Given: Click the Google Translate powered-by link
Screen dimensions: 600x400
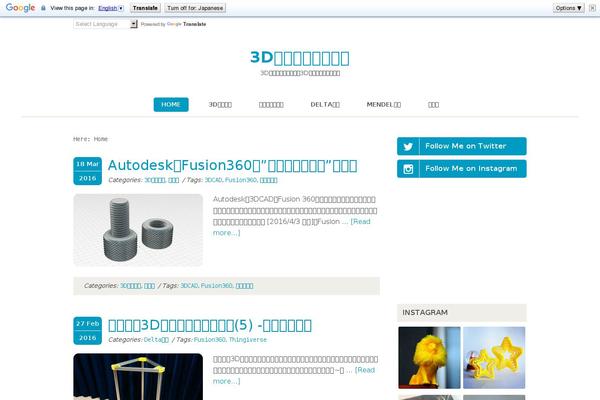Looking at the screenshot, I should click(x=186, y=24).
